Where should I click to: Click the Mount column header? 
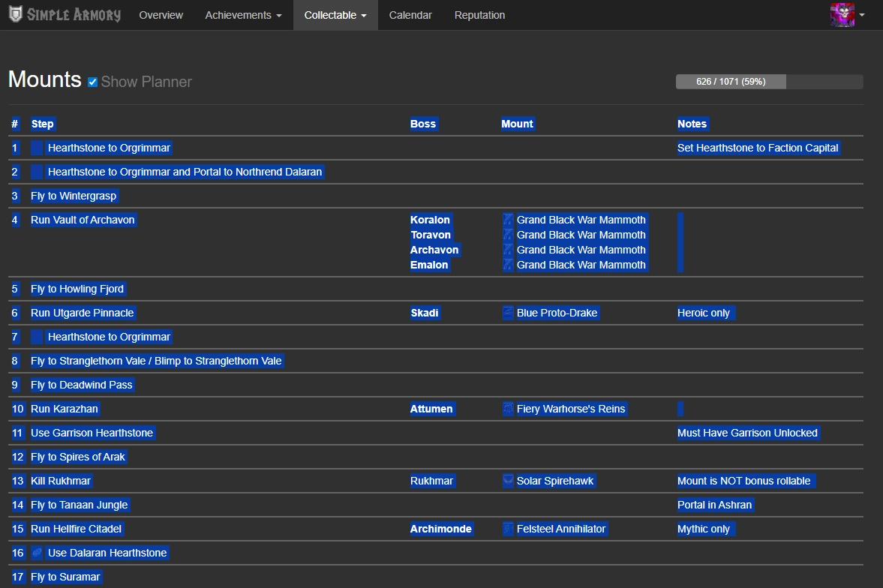(517, 124)
